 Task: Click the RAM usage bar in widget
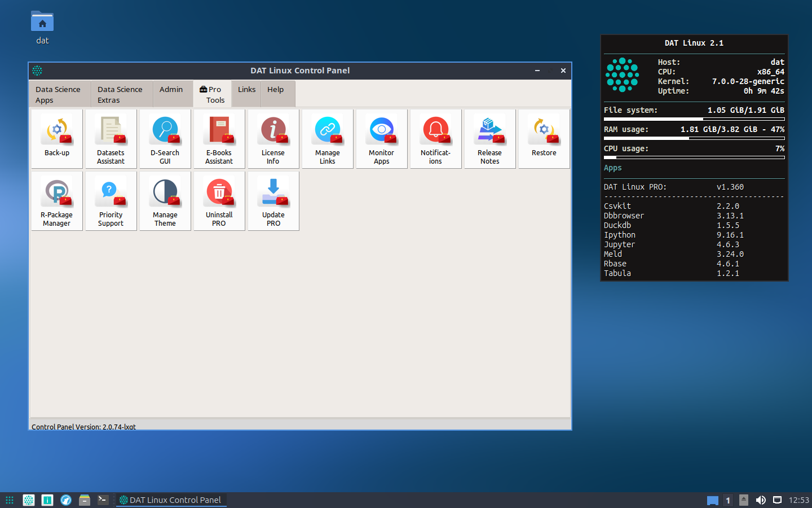click(x=694, y=138)
